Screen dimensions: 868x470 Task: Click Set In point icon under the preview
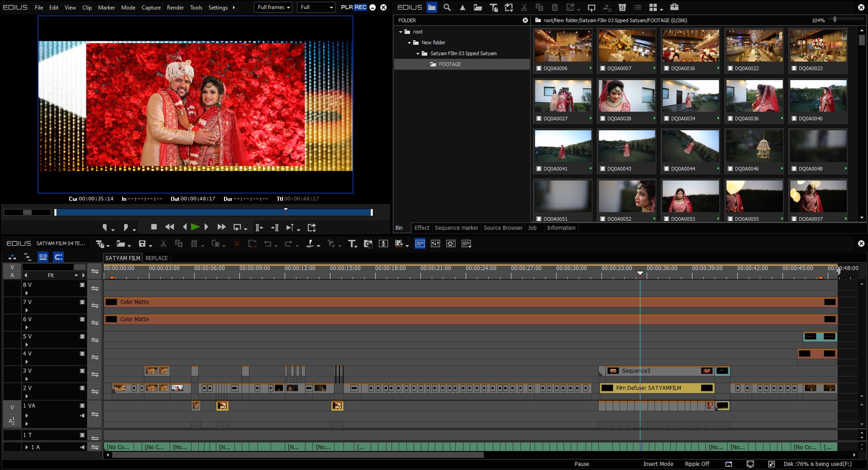[x=105, y=228]
